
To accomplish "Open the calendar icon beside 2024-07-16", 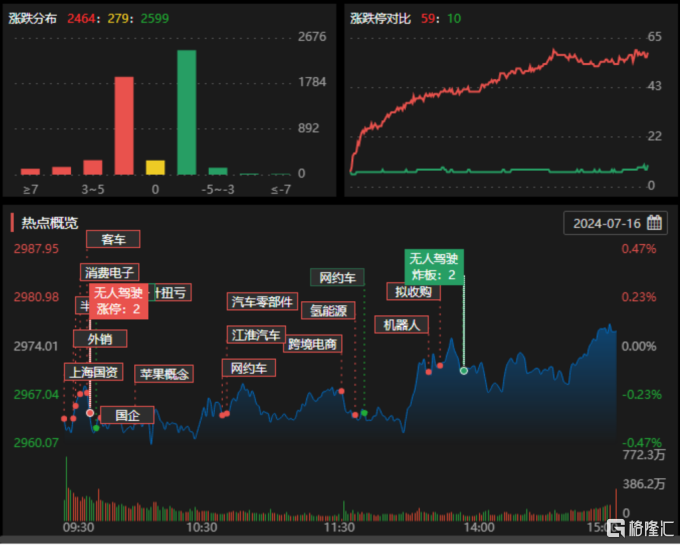I will click(x=654, y=223).
